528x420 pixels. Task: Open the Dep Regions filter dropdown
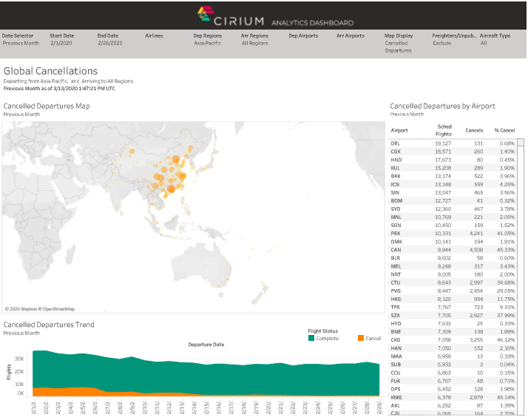[209, 43]
